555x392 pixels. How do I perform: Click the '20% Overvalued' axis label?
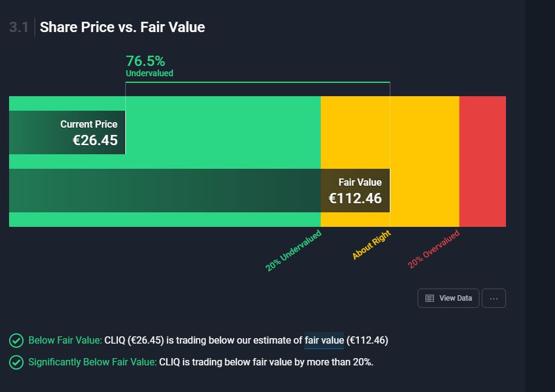433,249
